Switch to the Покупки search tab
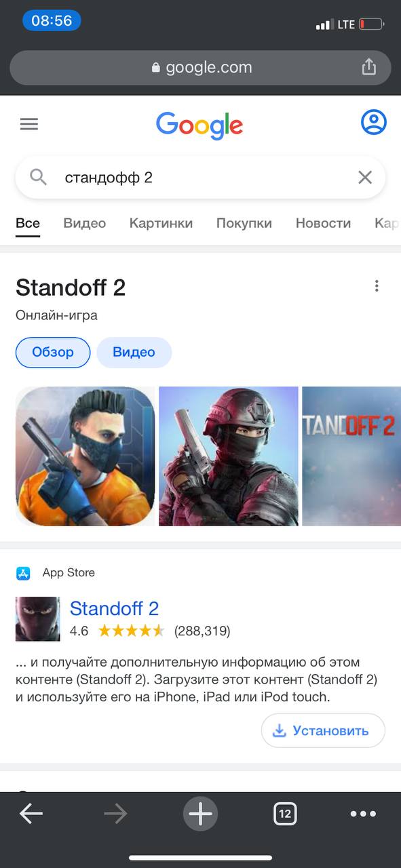 [x=244, y=223]
